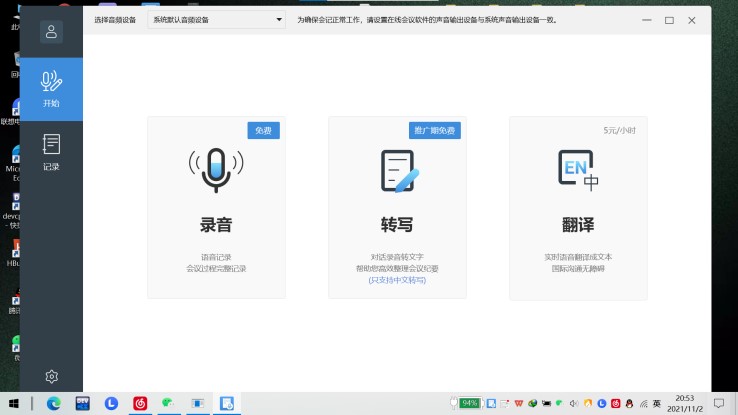Image resolution: width=738 pixels, height=415 pixels.
Task: Minimize the meeting notes window
Action: coord(647,20)
